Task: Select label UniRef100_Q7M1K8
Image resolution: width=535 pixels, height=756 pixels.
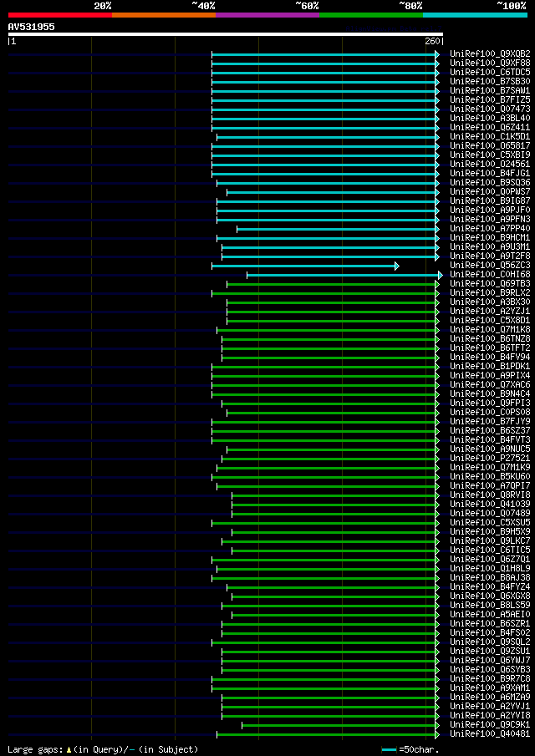Action: 490,330
